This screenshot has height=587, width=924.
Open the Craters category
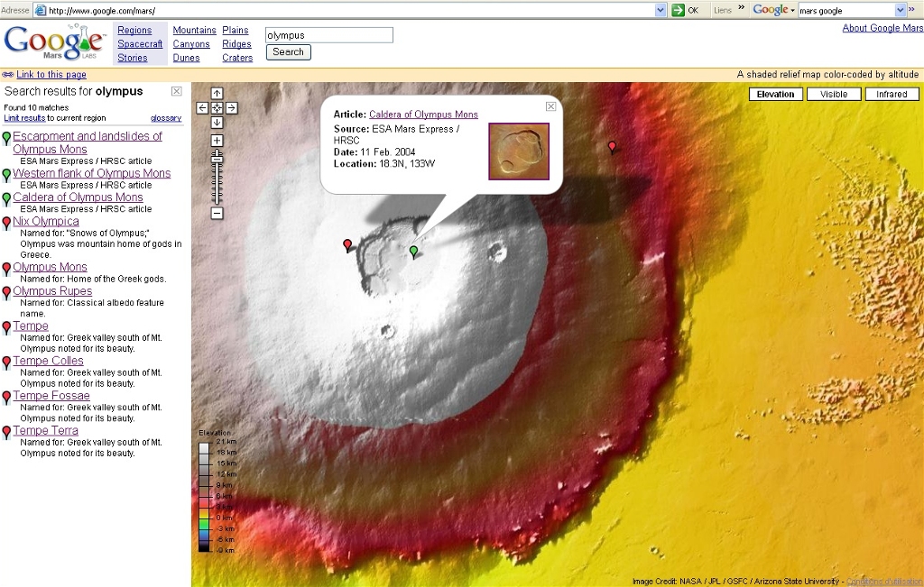[x=237, y=58]
